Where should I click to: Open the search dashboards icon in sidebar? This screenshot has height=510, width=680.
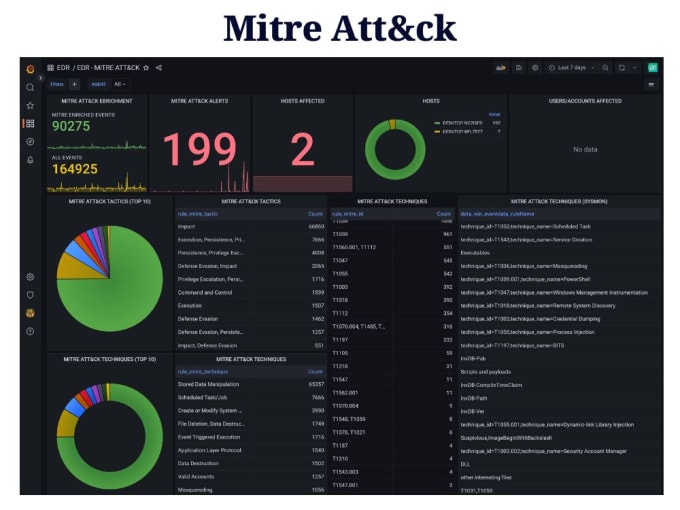point(30,88)
